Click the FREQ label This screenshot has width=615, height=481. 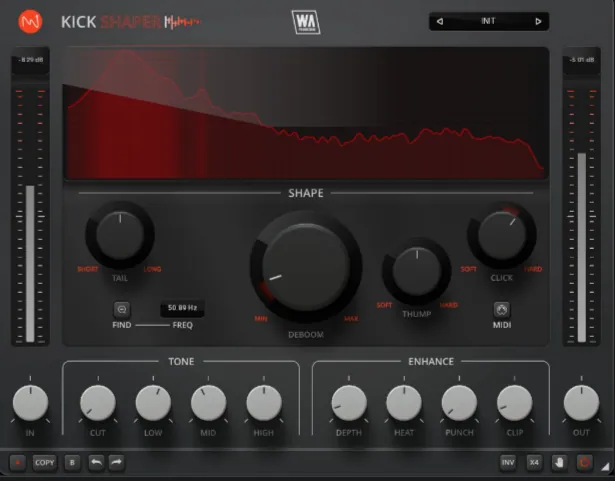[x=183, y=325]
